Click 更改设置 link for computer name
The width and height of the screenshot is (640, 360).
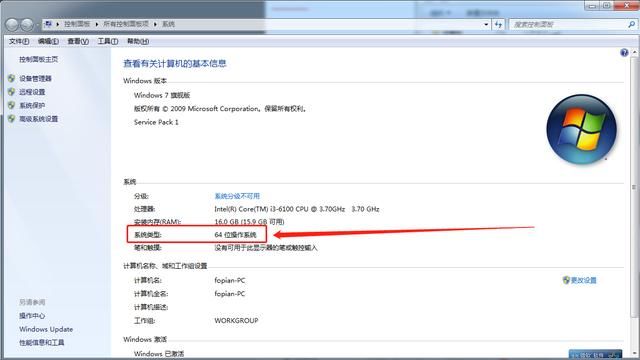(x=583, y=280)
